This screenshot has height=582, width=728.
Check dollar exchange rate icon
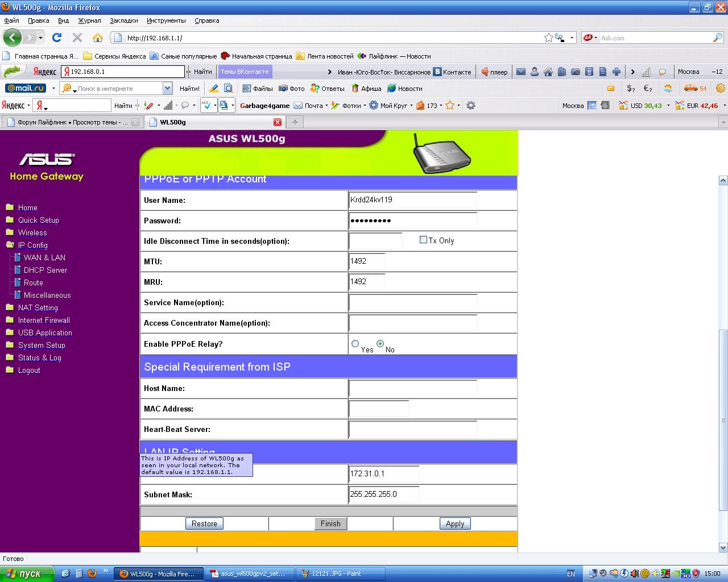631,88
